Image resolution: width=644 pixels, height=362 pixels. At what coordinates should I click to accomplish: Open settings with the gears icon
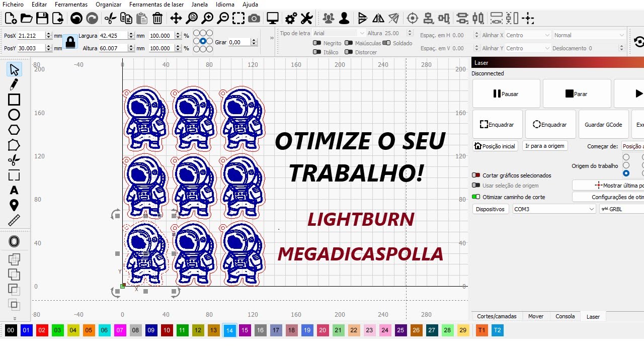[291, 19]
